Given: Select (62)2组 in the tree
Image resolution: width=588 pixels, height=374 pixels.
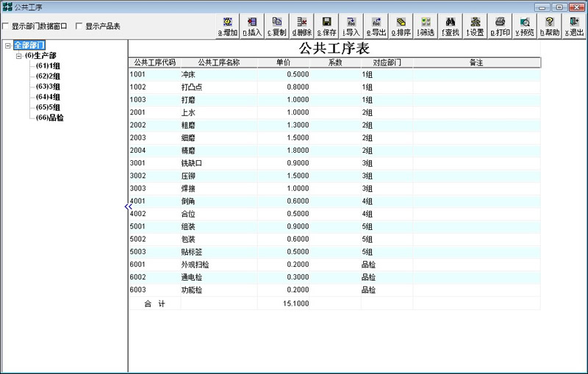Looking at the screenshot, I should [48, 76].
